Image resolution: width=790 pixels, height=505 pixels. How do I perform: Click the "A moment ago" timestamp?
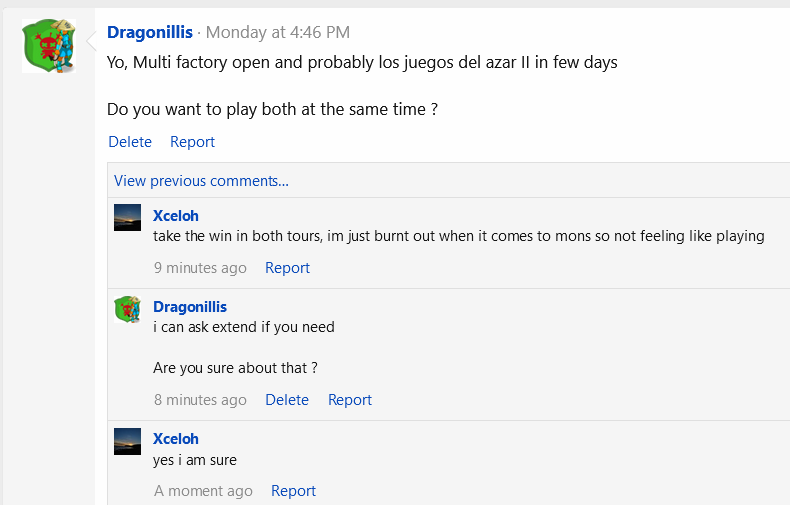[x=203, y=491]
